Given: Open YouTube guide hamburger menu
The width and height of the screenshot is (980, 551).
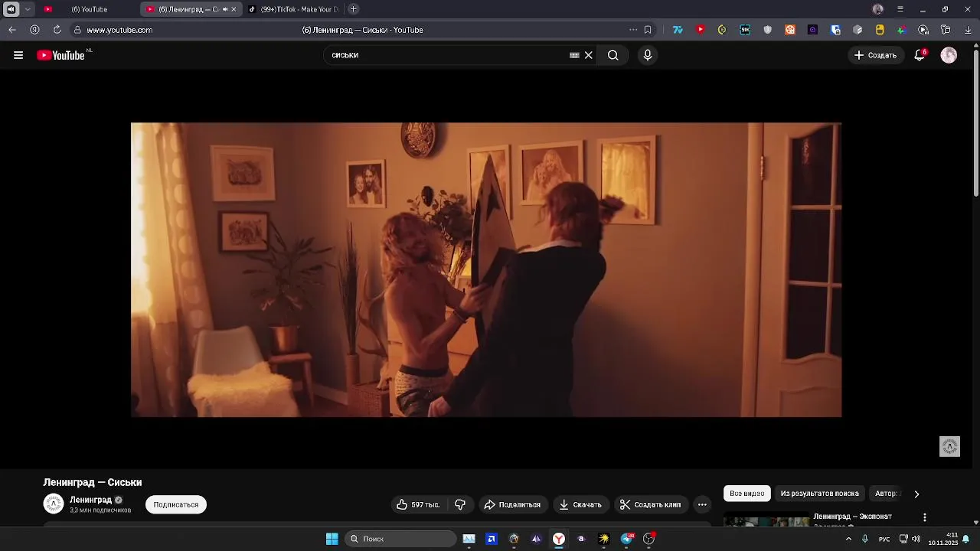Looking at the screenshot, I should click(x=18, y=55).
